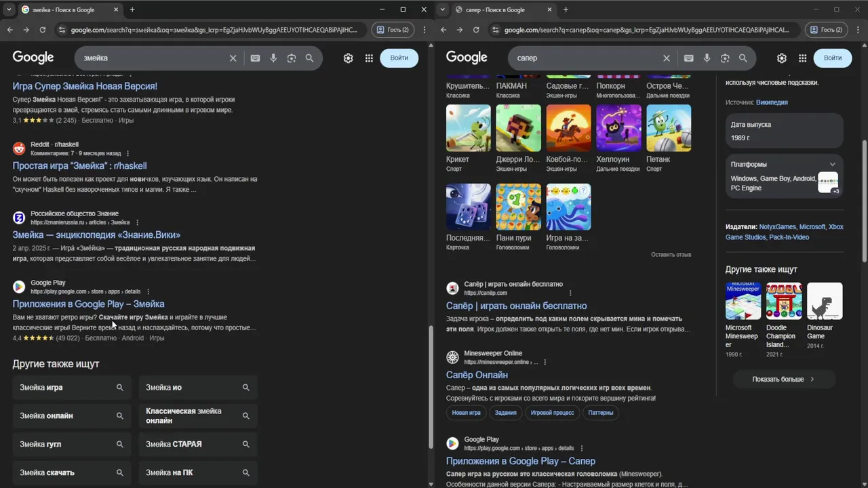Select related search 'Змейка СТАРАЯ'
868x488 pixels.
click(198, 445)
